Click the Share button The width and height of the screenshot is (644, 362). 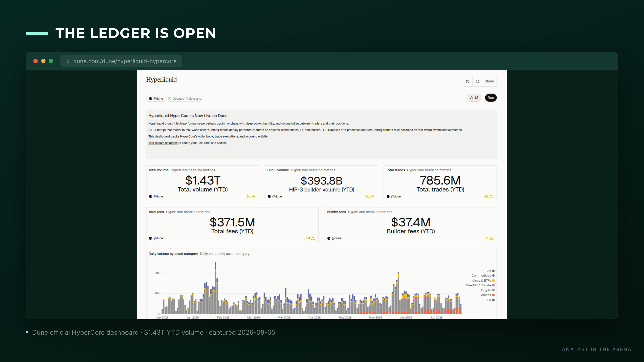pyautogui.click(x=489, y=81)
